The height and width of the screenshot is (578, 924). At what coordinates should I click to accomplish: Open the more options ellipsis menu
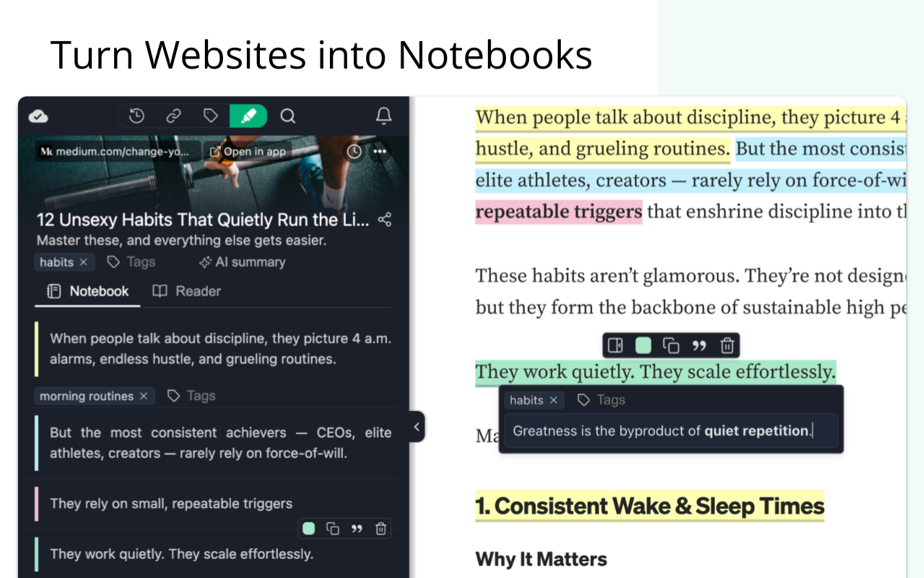(380, 151)
